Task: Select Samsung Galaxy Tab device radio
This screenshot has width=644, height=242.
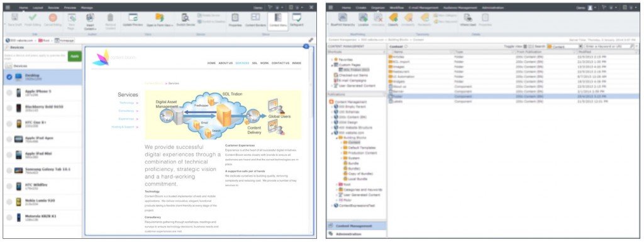Action: pyautogui.click(x=9, y=170)
